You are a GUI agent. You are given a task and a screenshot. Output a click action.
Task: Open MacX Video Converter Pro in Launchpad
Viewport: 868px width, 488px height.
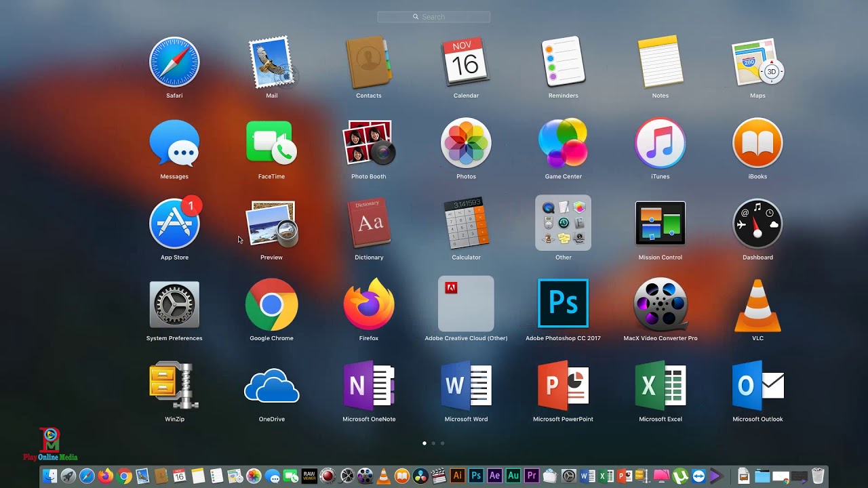(660, 304)
